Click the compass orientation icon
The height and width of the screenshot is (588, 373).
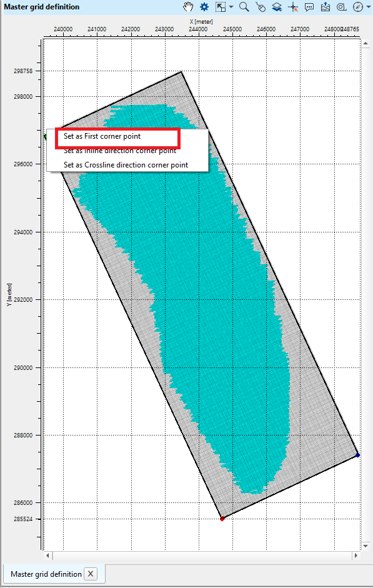click(x=358, y=7)
